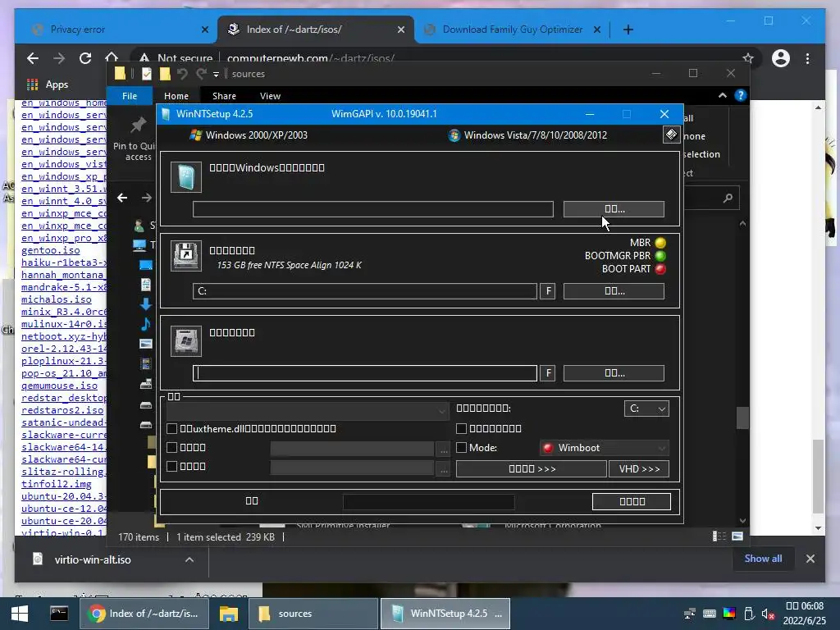Click the Explorer file list vertical scrollbar thumb
The image size is (840, 630).
pos(742,418)
